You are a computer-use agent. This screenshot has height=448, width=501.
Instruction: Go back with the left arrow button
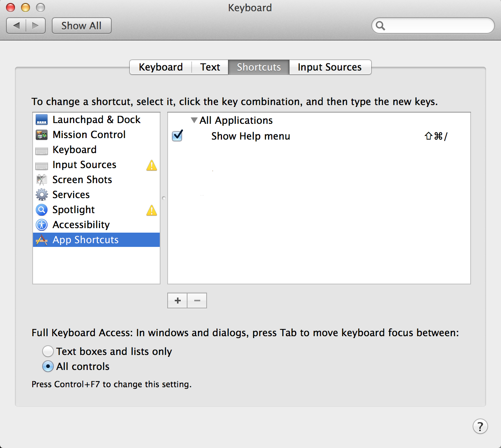(x=16, y=26)
